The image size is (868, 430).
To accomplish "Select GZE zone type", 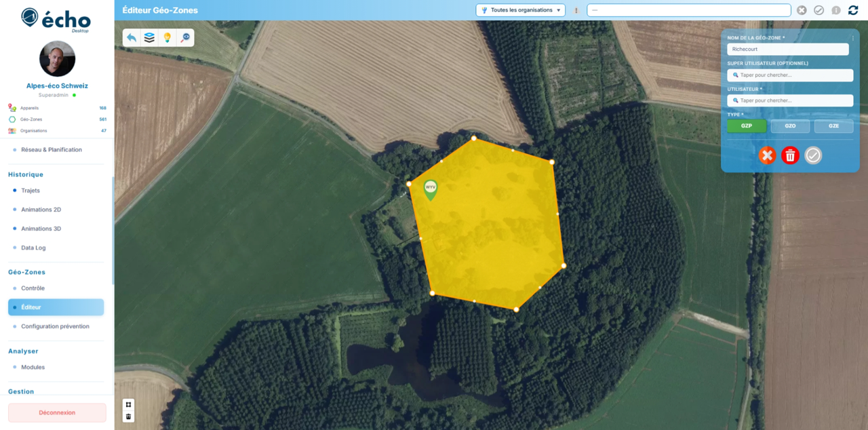I will (x=833, y=126).
